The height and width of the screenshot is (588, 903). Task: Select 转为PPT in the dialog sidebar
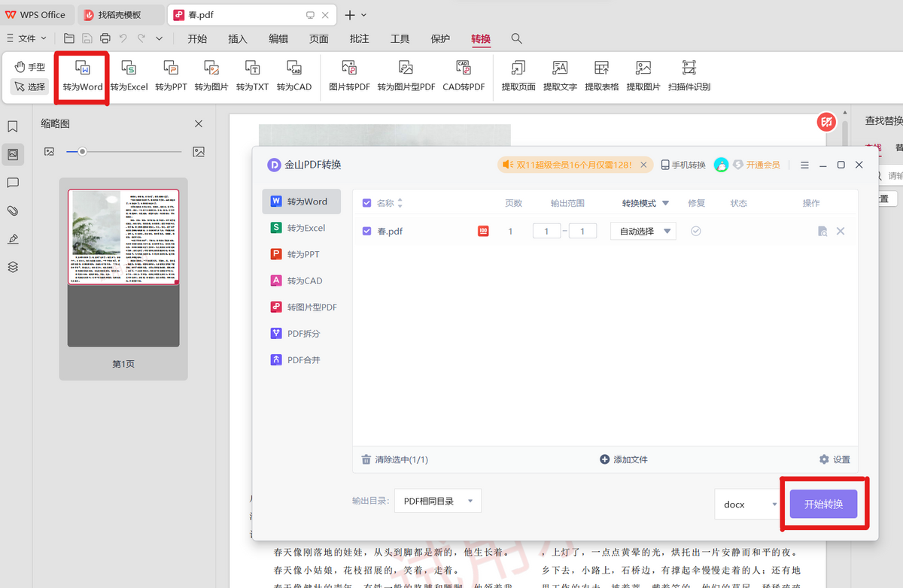click(301, 254)
